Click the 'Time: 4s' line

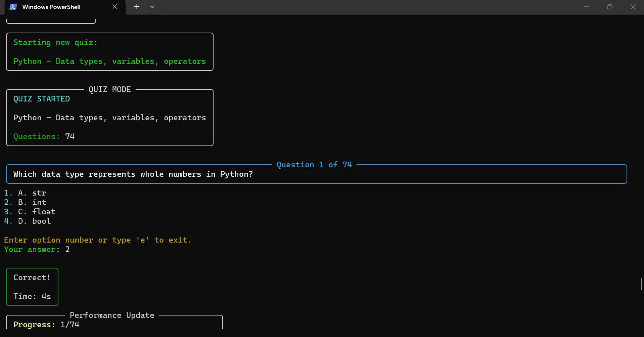point(32,296)
